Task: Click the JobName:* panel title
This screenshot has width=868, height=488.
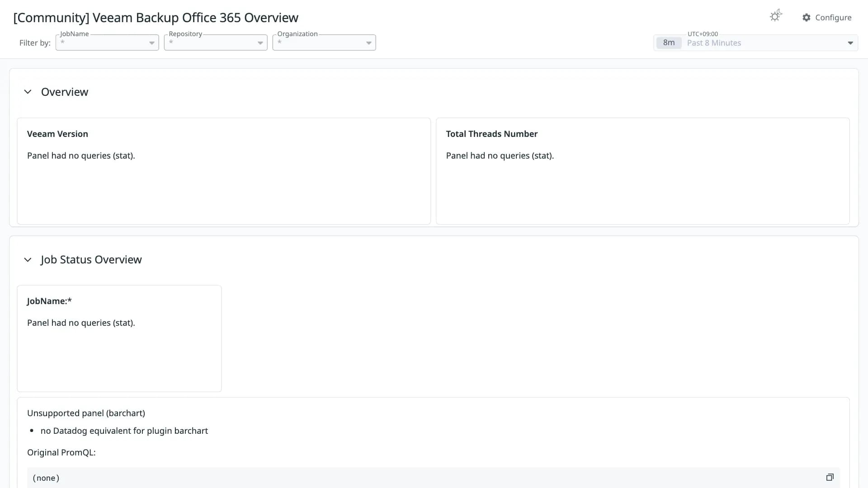Action: [49, 301]
